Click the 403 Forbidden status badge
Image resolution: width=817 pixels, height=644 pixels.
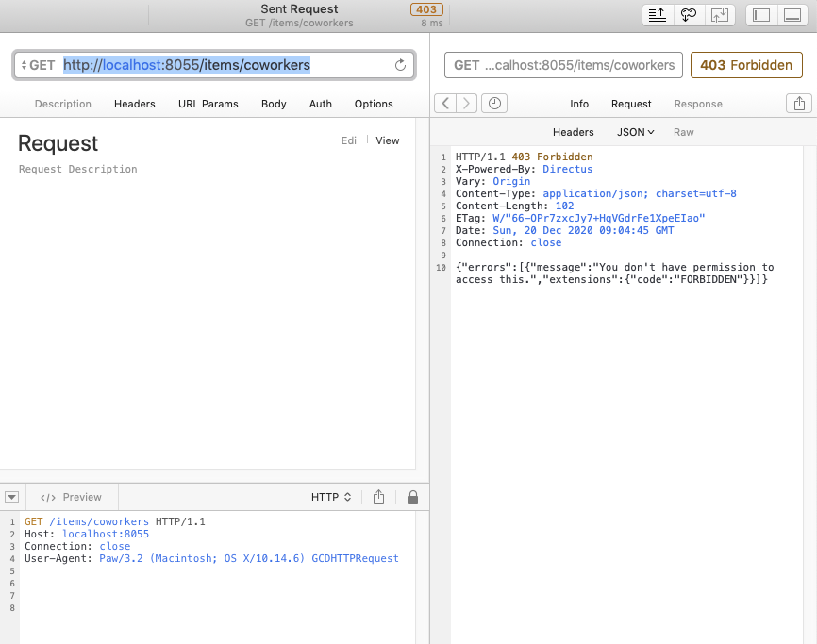tap(746, 65)
